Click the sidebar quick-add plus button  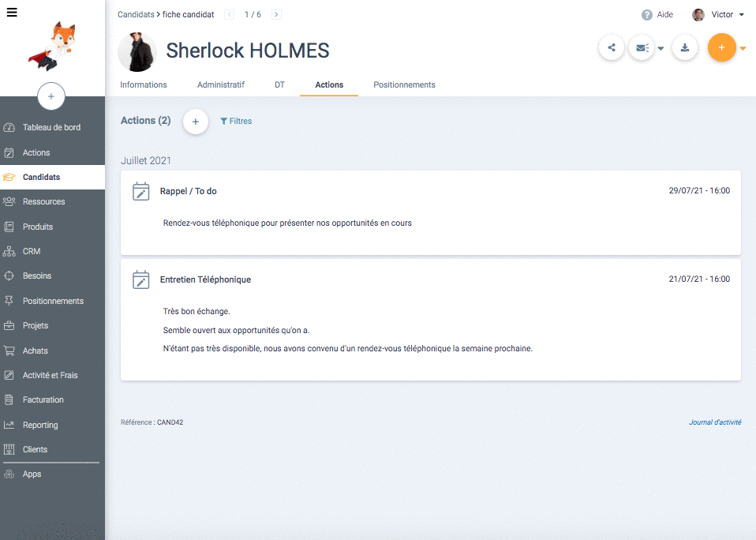pos(51,96)
